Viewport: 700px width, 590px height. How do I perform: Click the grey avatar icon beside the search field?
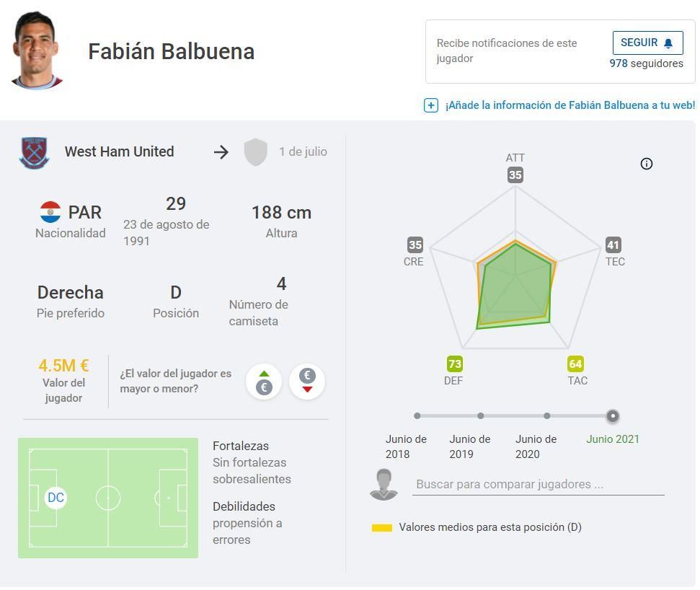(384, 484)
